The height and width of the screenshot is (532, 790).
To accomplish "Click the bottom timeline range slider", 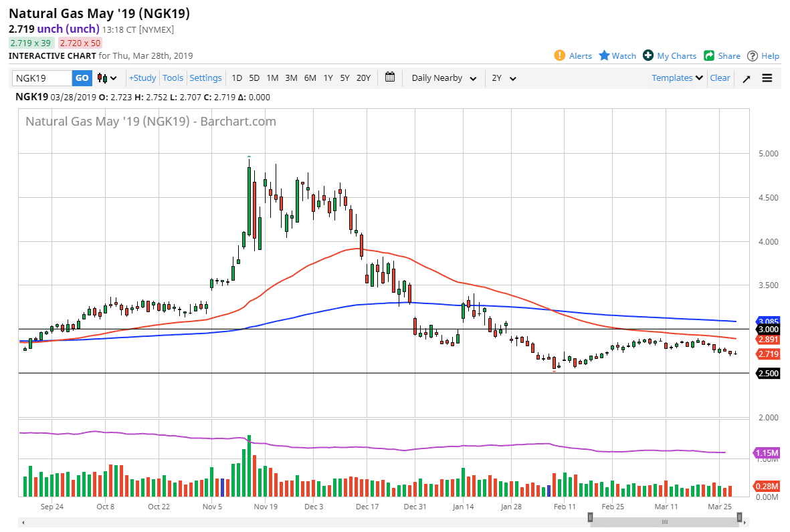I will click(665, 522).
